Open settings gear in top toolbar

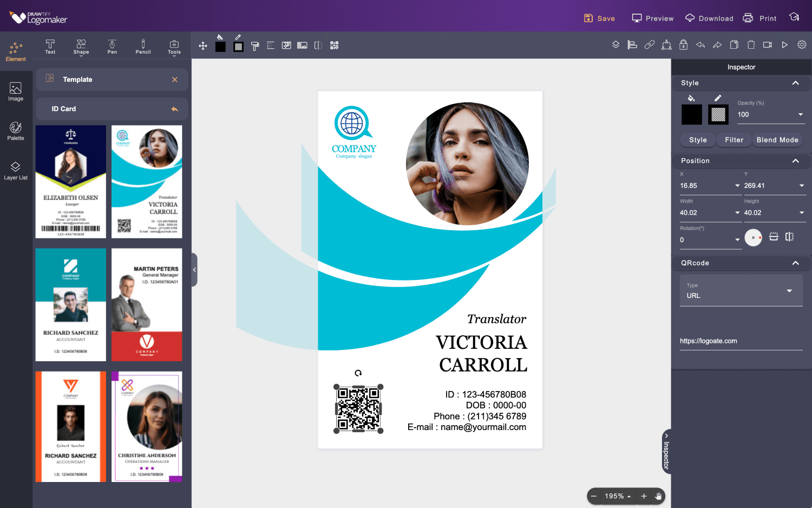pyautogui.click(x=802, y=45)
